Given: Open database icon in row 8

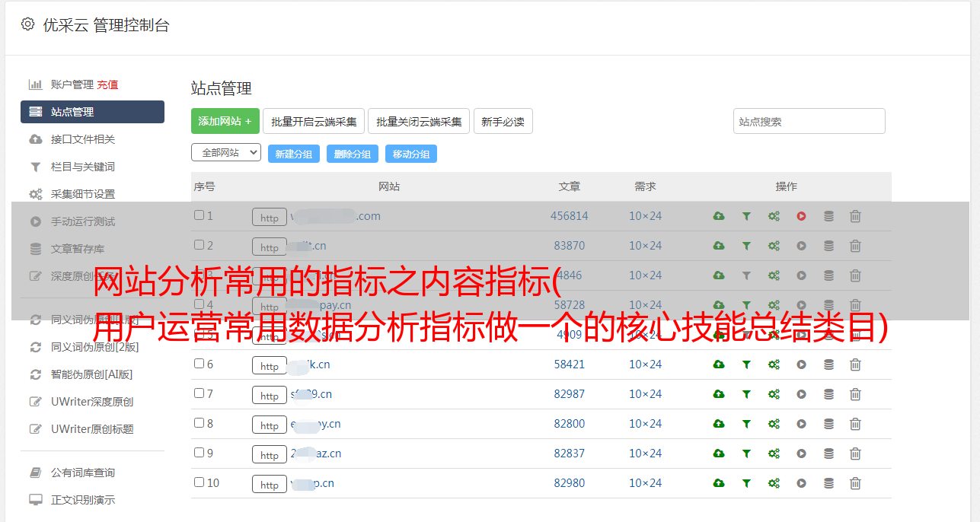Looking at the screenshot, I should (x=828, y=424).
